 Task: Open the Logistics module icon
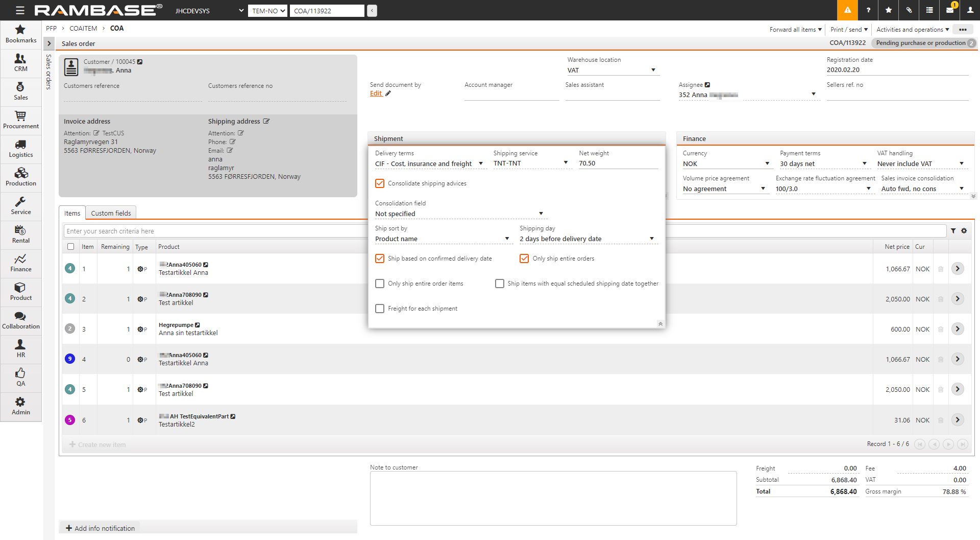(x=20, y=149)
